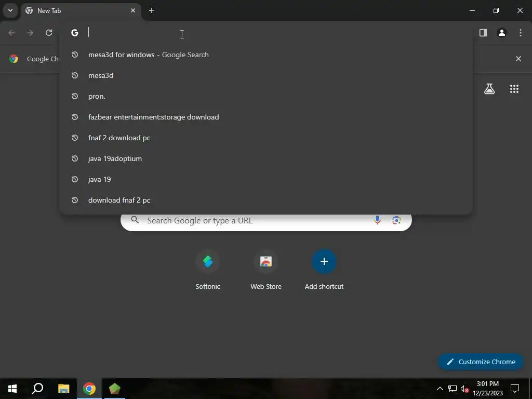The image size is (532, 399).
Task: Click the Chrome taskbar icon
Action: tap(89, 389)
